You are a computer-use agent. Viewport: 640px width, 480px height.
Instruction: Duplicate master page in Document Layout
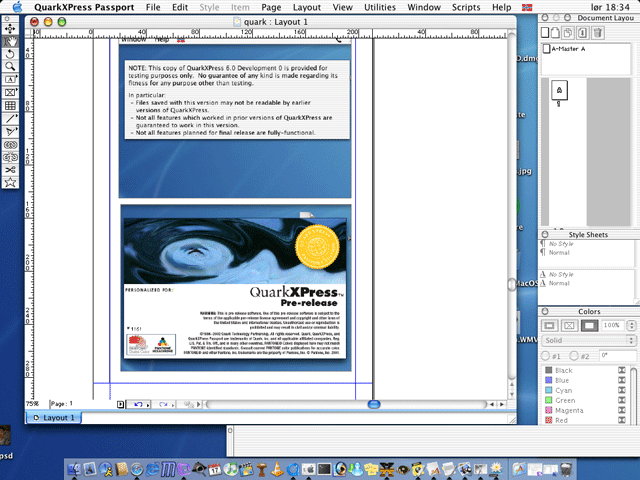pos(568,33)
